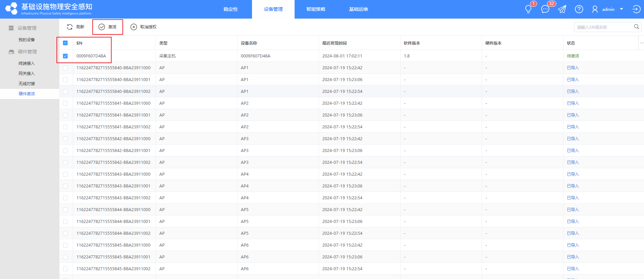
Task: Check the first AP1 row checkbox
Action: pos(65,68)
